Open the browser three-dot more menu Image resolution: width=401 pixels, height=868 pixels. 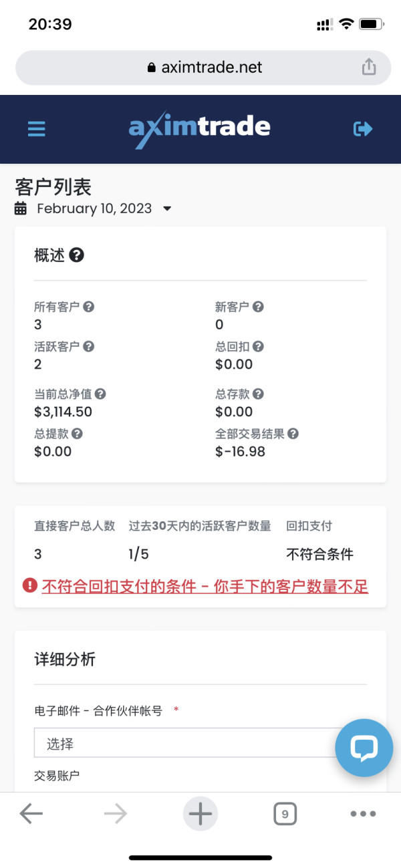tap(363, 814)
